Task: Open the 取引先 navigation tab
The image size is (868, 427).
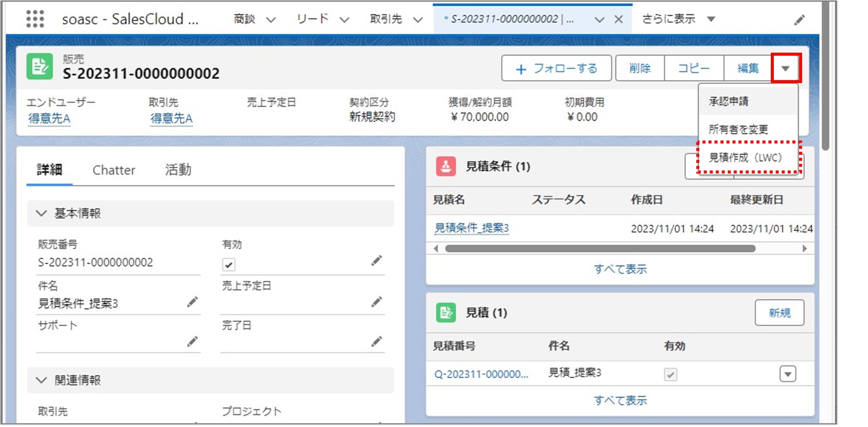Action: coord(386,19)
